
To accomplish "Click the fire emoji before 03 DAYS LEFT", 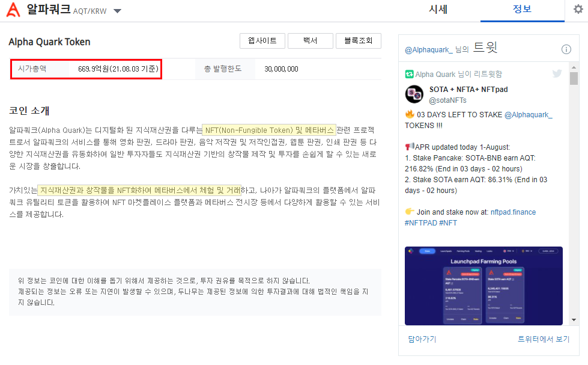I will click(x=410, y=114).
